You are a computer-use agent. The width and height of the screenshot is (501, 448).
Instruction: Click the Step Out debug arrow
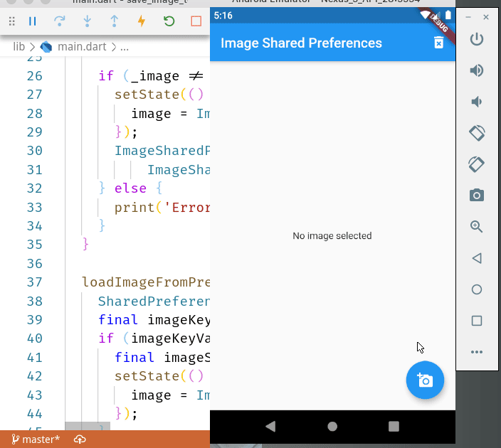[114, 21]
